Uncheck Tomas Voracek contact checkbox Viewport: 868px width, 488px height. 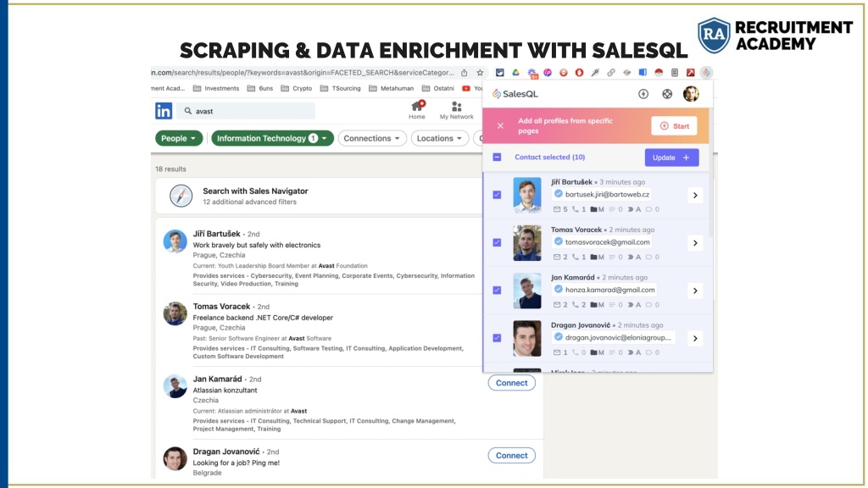[x=497, y=242]
